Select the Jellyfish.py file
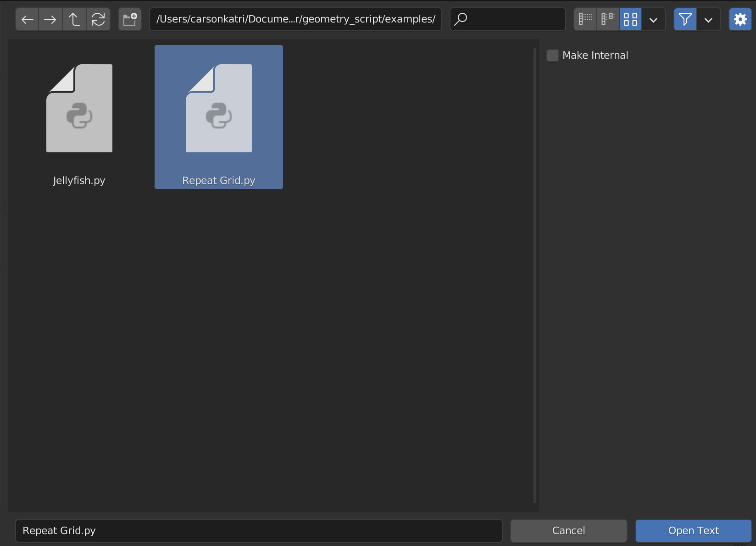The width and height of the screenshot is (756, 546). [x=79, y=119]
